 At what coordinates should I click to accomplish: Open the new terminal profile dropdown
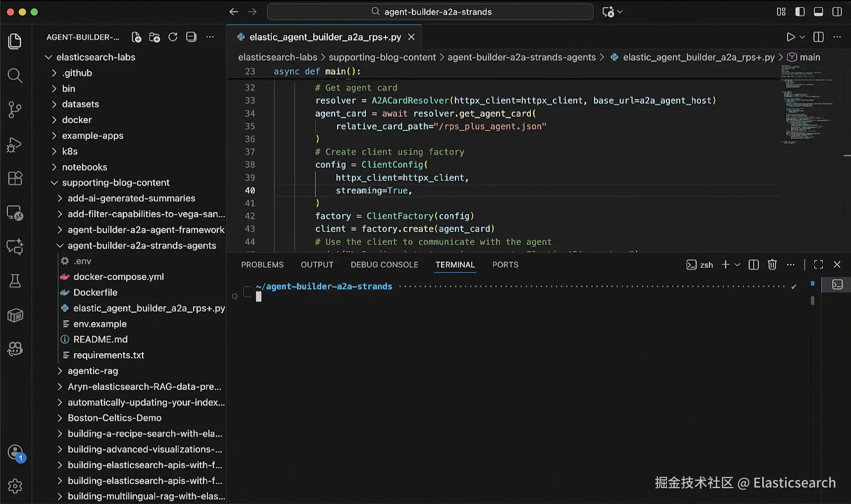pyautogui.click(x=738, y=265)
